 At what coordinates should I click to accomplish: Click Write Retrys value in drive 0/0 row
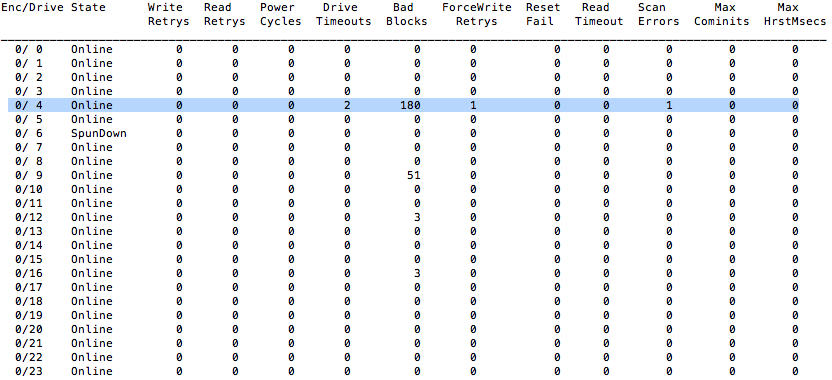click(x=179, y=49)
